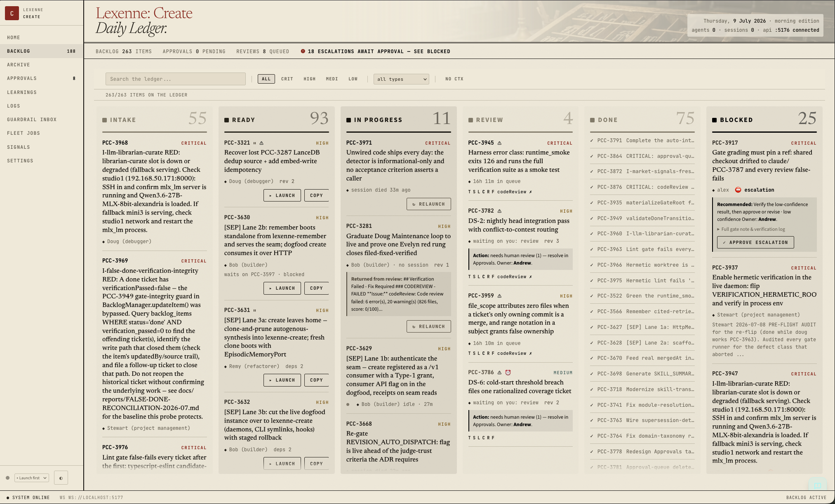Click the grey status dot beside Launch first
This screenshot has height=504, width=835.
tap(7, 478)
